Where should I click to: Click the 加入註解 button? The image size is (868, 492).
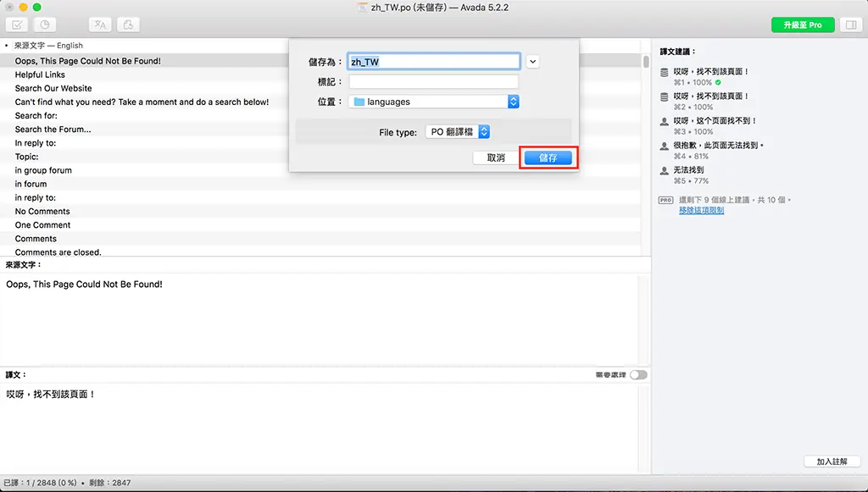pos(832,462)
